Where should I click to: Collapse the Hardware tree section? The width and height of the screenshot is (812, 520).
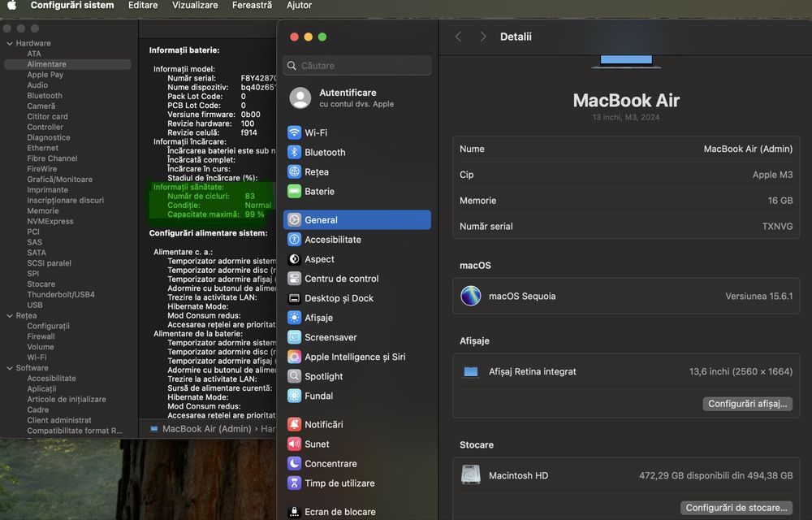tap(9, 44)
